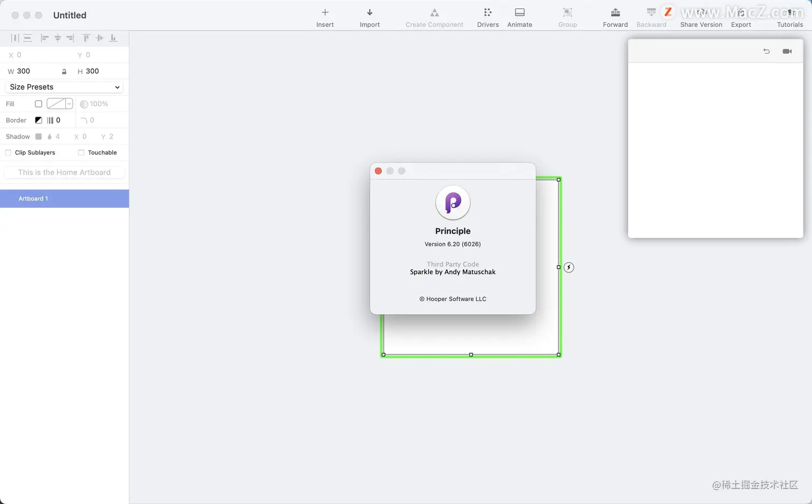The width and height of the screenshot is (812, 504).
Task: Click the preview window rewind icon
Action: tap(766, 51)
